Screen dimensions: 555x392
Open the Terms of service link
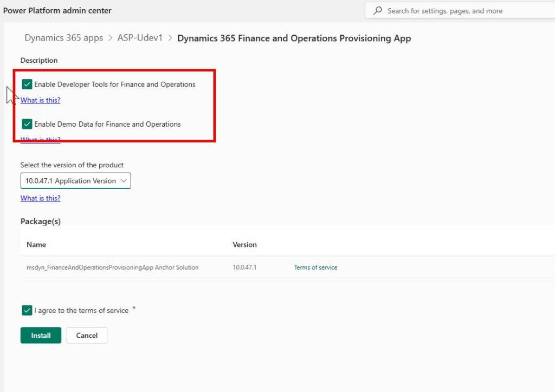pos(315,267)
